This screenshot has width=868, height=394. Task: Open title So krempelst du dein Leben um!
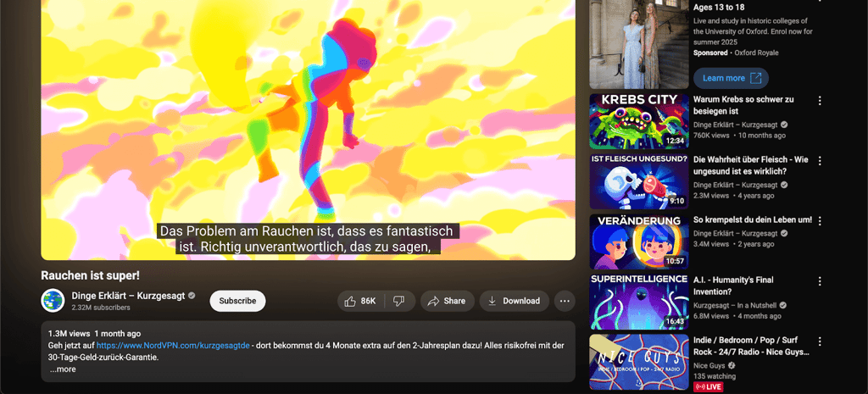click(x=753, y=219)
